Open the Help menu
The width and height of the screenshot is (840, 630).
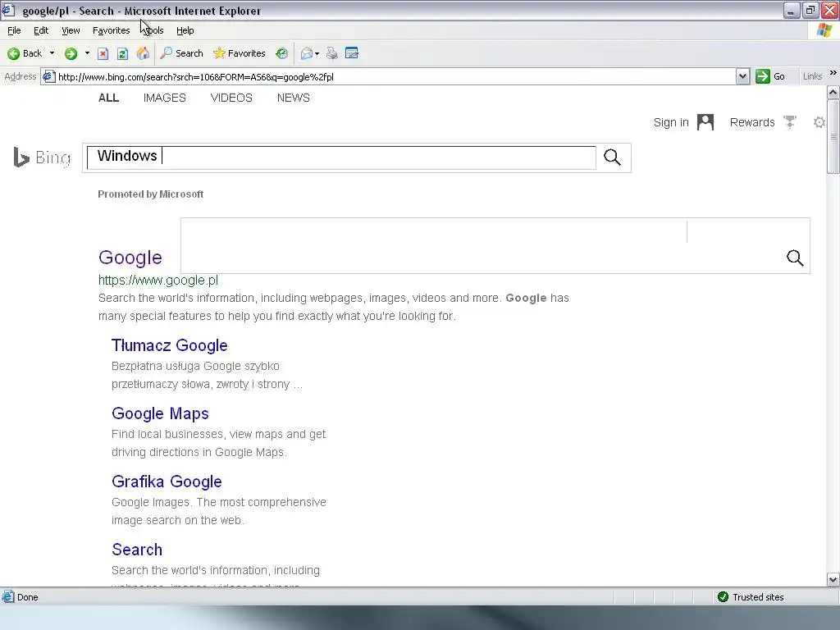pyautogui.click(x=185, y=30)
